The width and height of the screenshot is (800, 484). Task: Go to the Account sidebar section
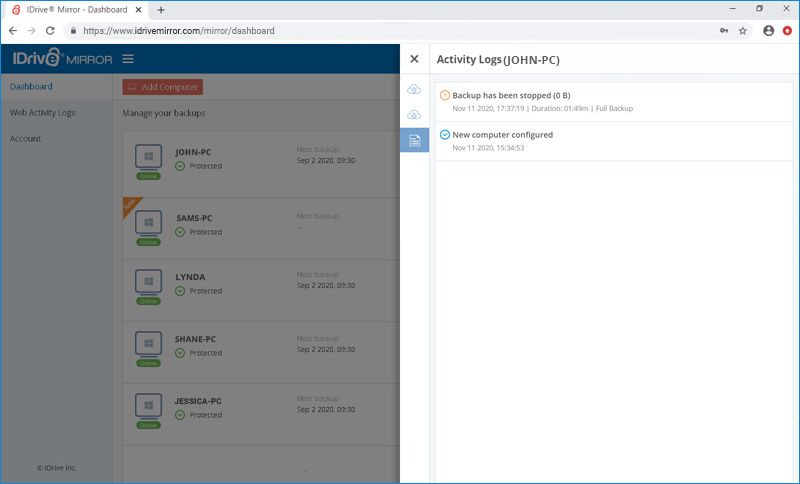point(26,139)
